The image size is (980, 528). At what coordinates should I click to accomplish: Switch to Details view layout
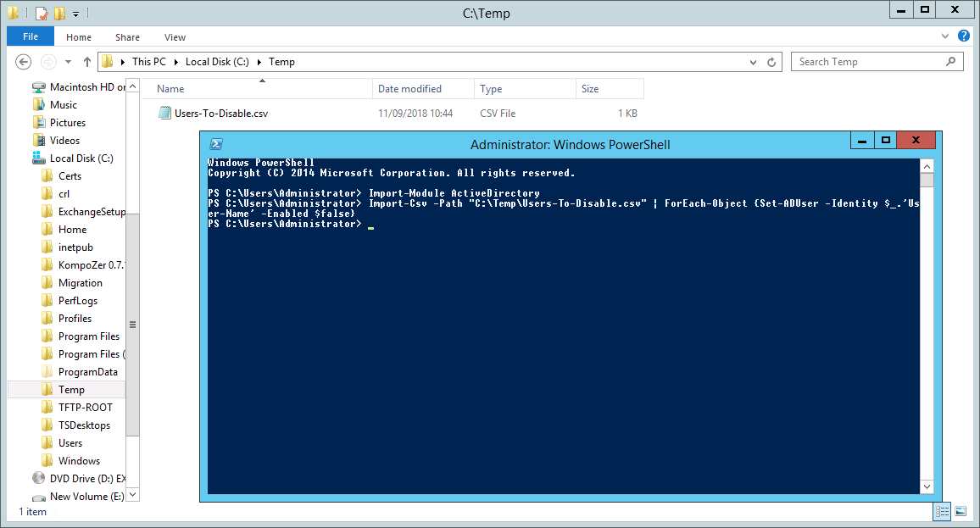(942, 511)
